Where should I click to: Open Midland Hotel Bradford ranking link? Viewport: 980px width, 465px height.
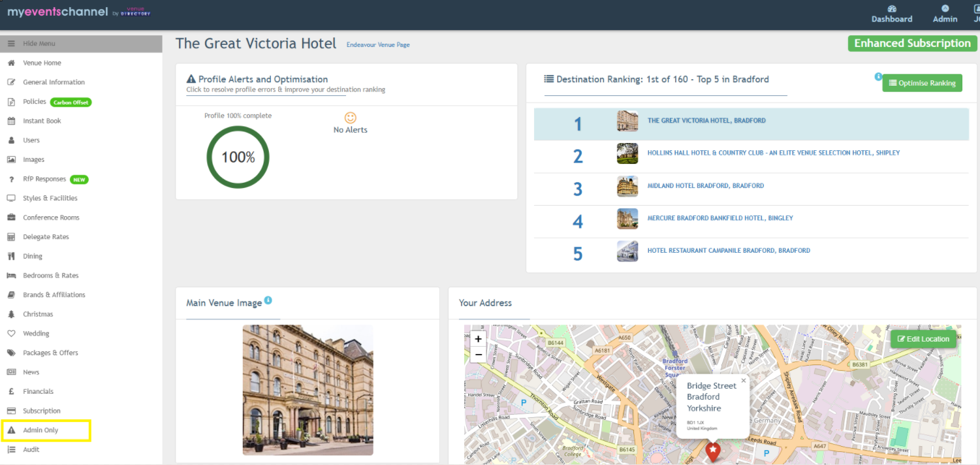pos(706,185)
